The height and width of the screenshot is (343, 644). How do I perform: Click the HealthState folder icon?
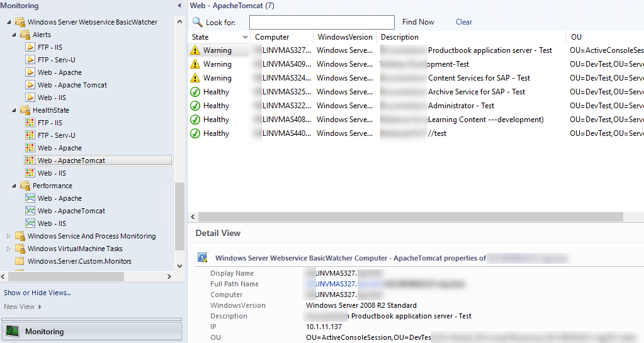(x=25, y=110)
